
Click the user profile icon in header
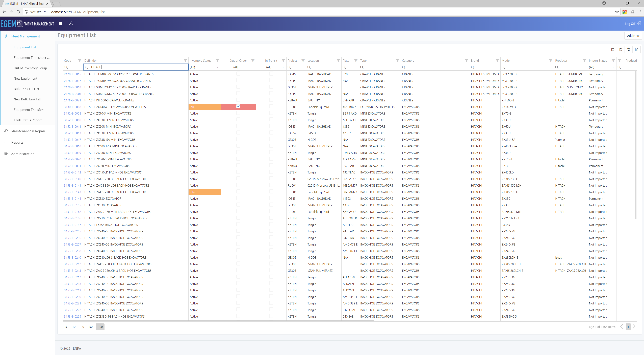click(x=71, y=24)
